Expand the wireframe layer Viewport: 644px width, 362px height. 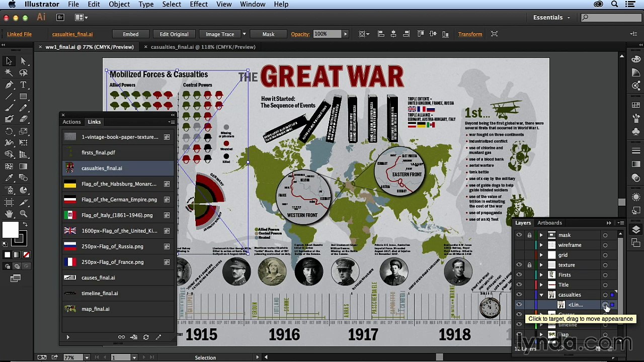tap(541, 245)
